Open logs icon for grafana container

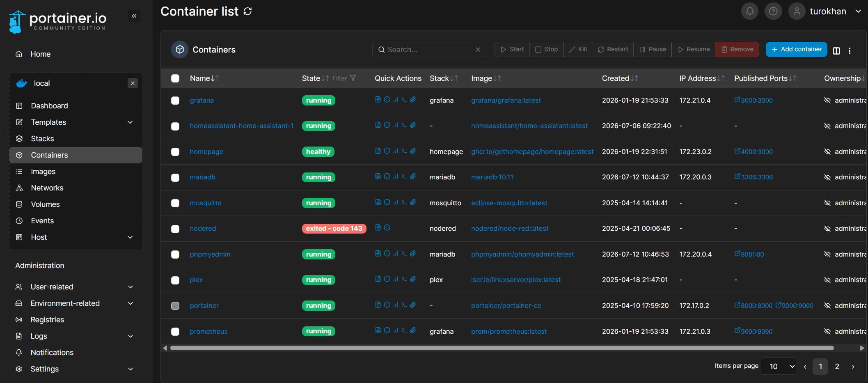(378, 99)
